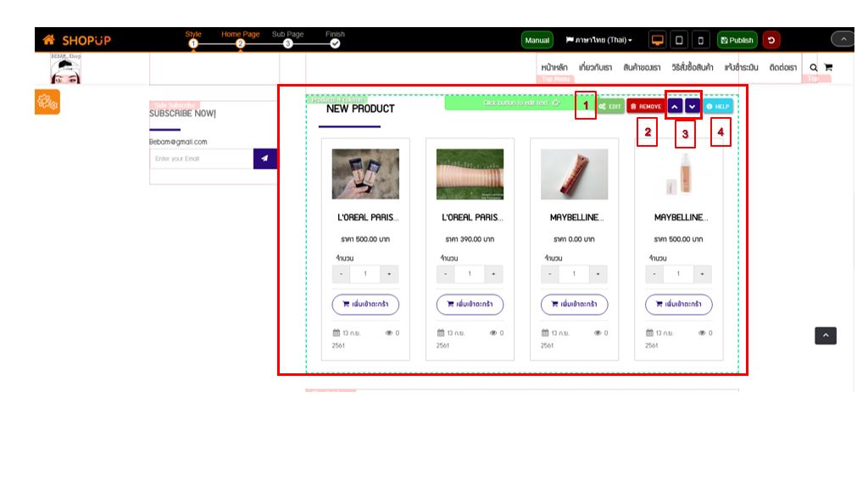Click the HELP button
Image resolution: width=868 pixels, height=487 pixels.
[x=718, y=106]
